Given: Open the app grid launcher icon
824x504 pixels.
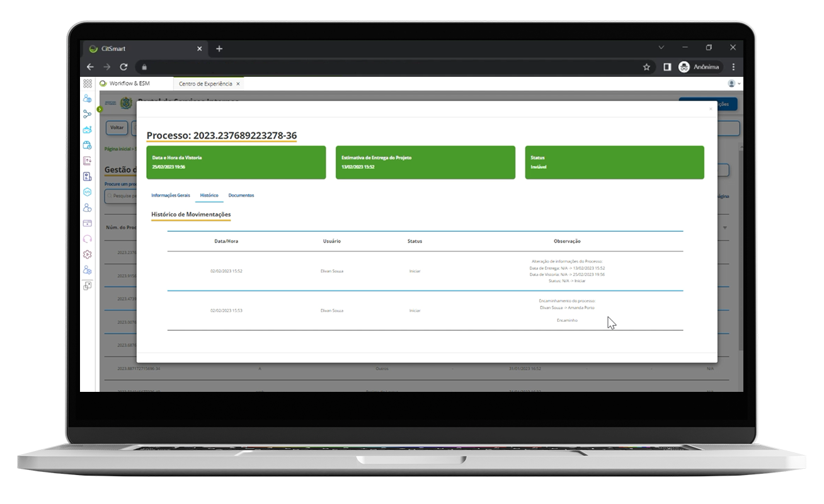Looking at the screenshot, I should click(88, 83).
